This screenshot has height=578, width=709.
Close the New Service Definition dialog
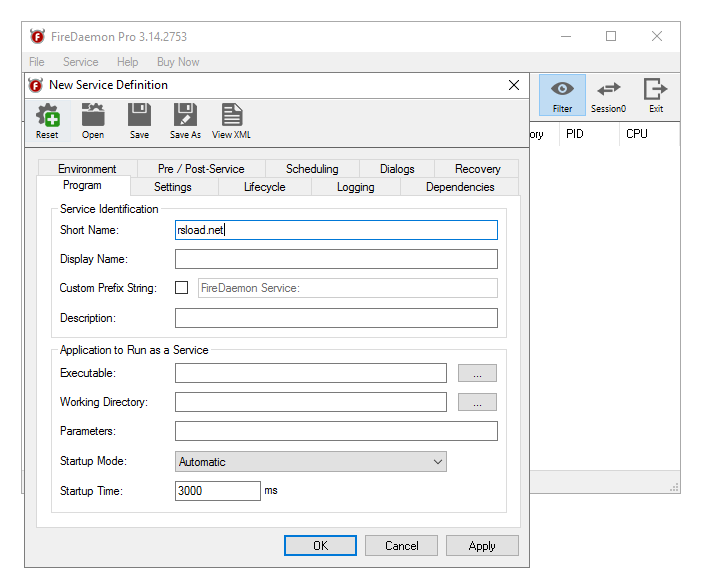[514, 85]
